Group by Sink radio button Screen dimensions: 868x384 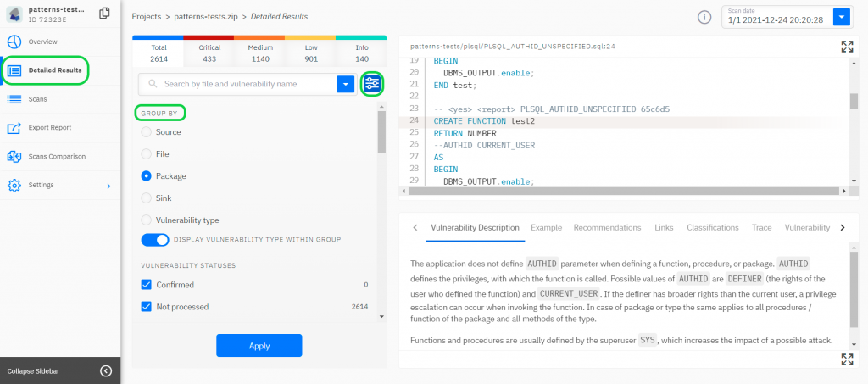click(x=146, y=198)
